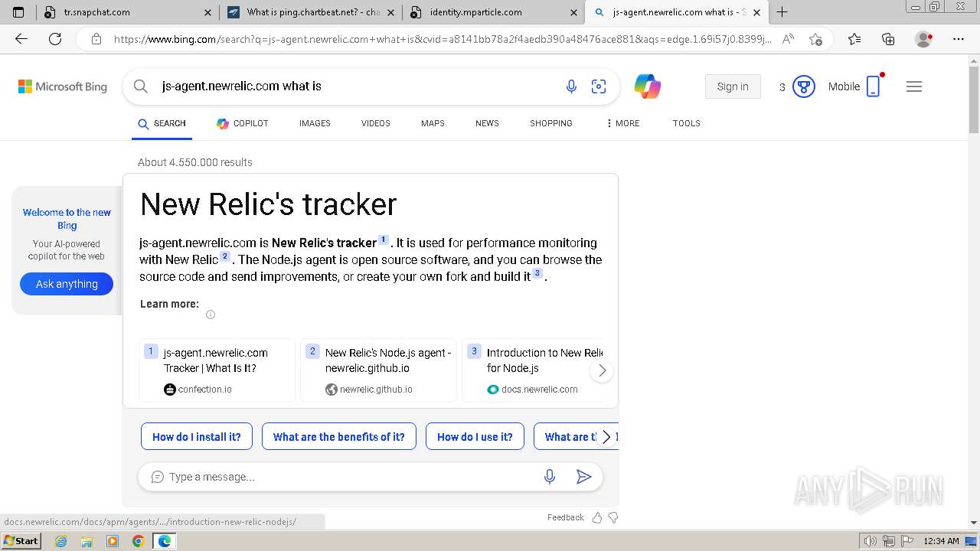Open visual search camera icon
This screenshot has width=980, height=551.
coord(599,86)
